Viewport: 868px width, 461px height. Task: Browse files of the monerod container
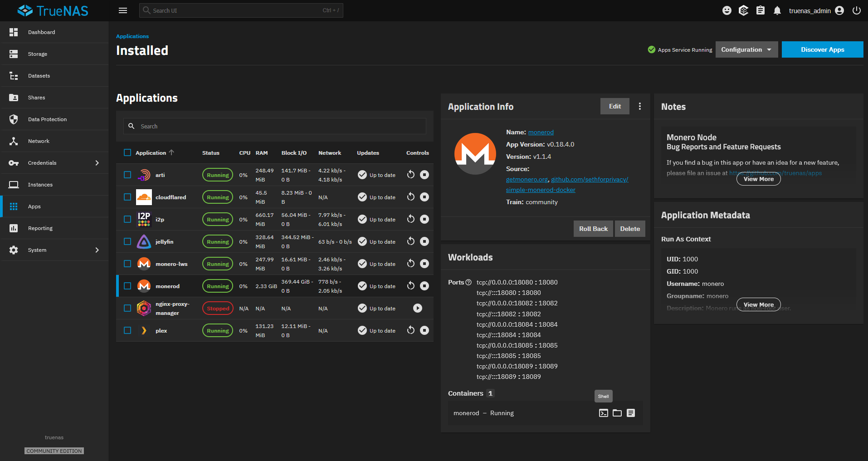pos(617,413)
